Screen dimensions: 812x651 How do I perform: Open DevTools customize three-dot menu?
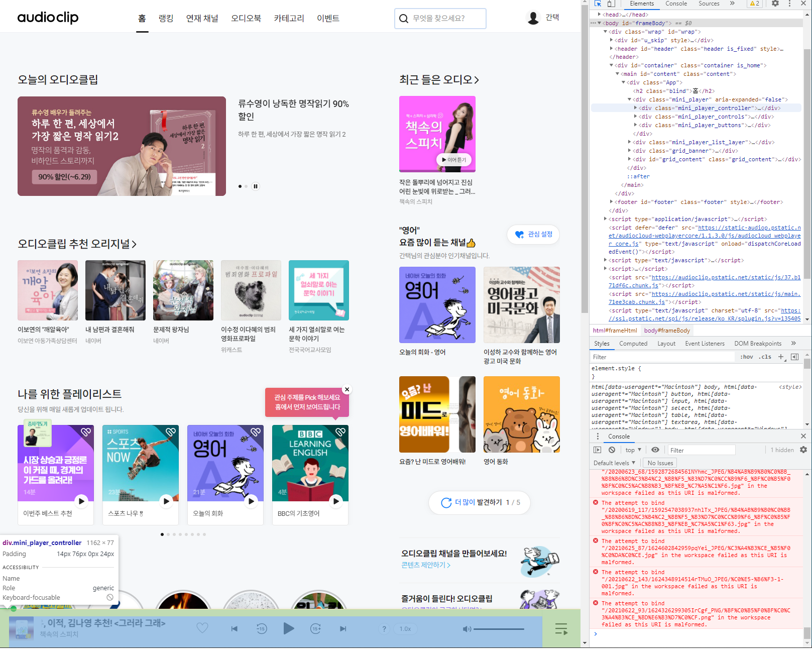pos(789,4)
